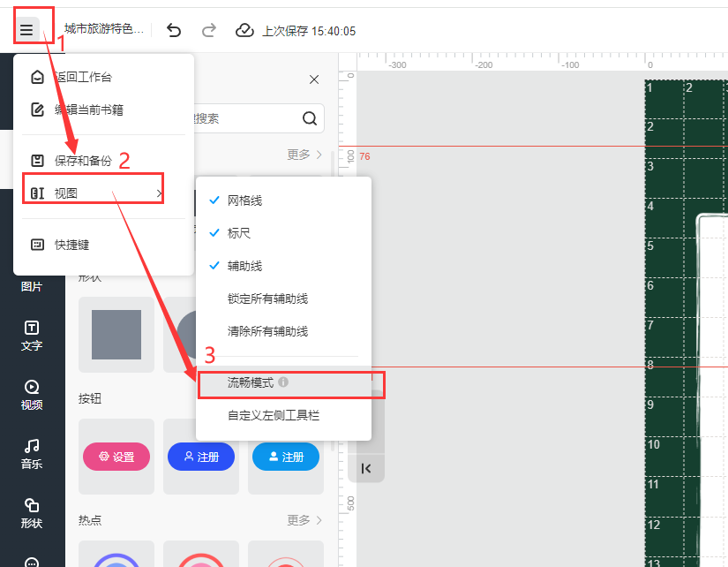Click the redo arrow icon

point(209,31)
